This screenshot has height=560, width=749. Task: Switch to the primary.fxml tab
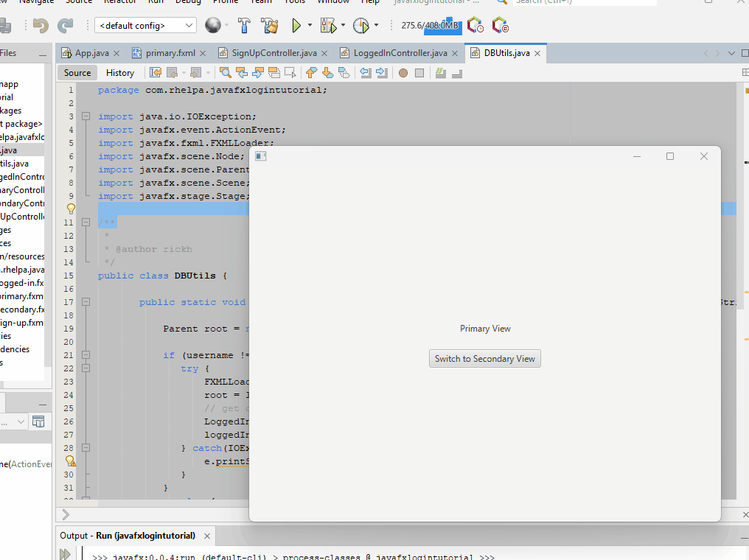[x=170, y=53]
